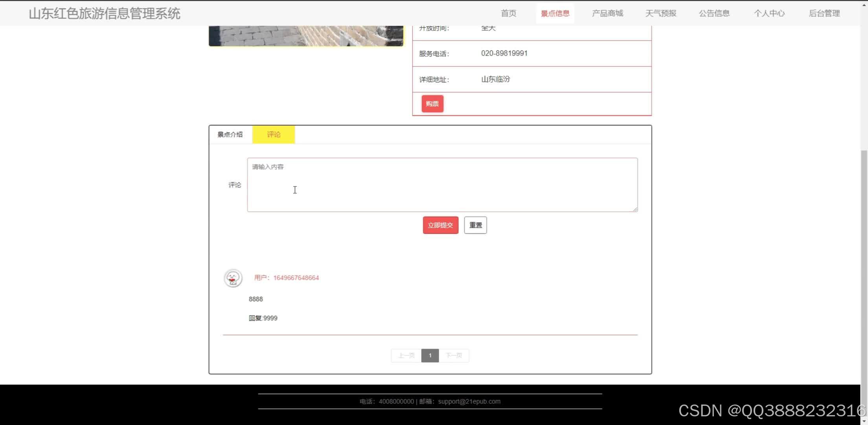Click the user avatar icon

[x=233, y=278]
